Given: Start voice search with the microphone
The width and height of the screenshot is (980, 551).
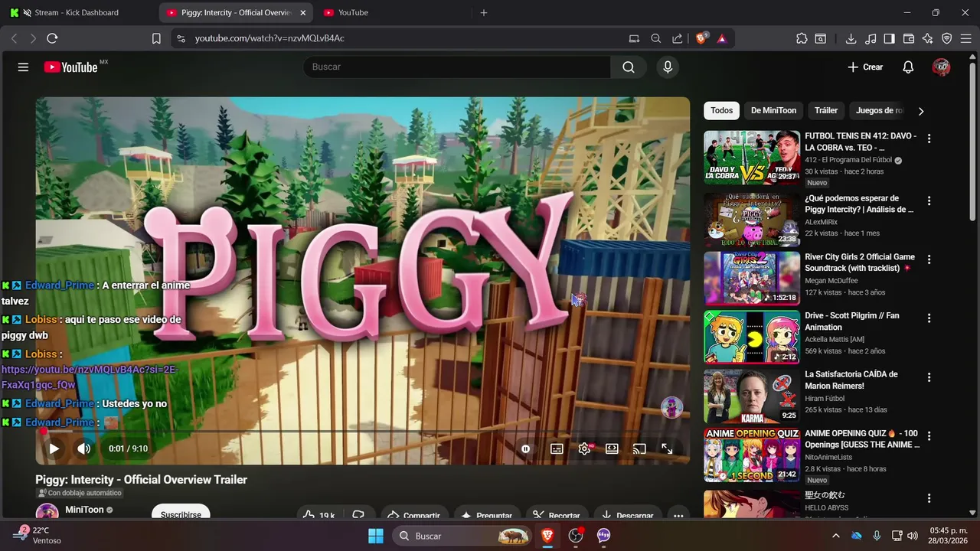Looking at the screenshot, I should tap(668, 67).
